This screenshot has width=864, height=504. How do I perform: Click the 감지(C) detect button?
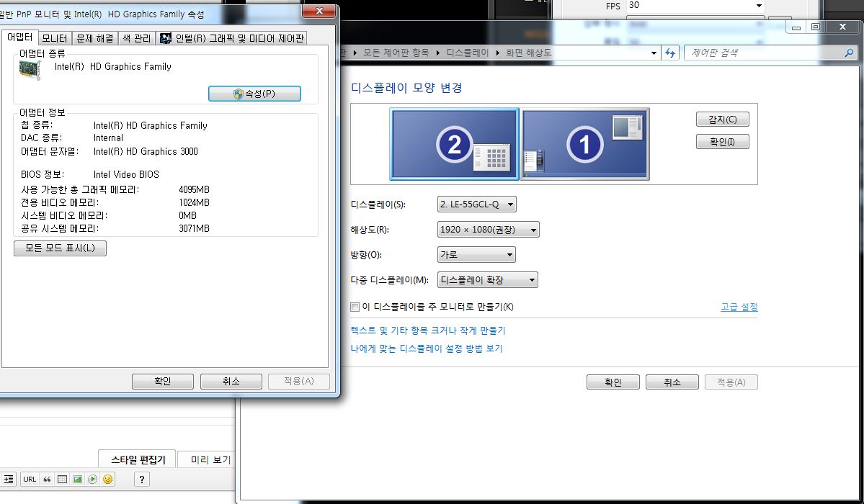pyautogui.click(x=722, y=119)
